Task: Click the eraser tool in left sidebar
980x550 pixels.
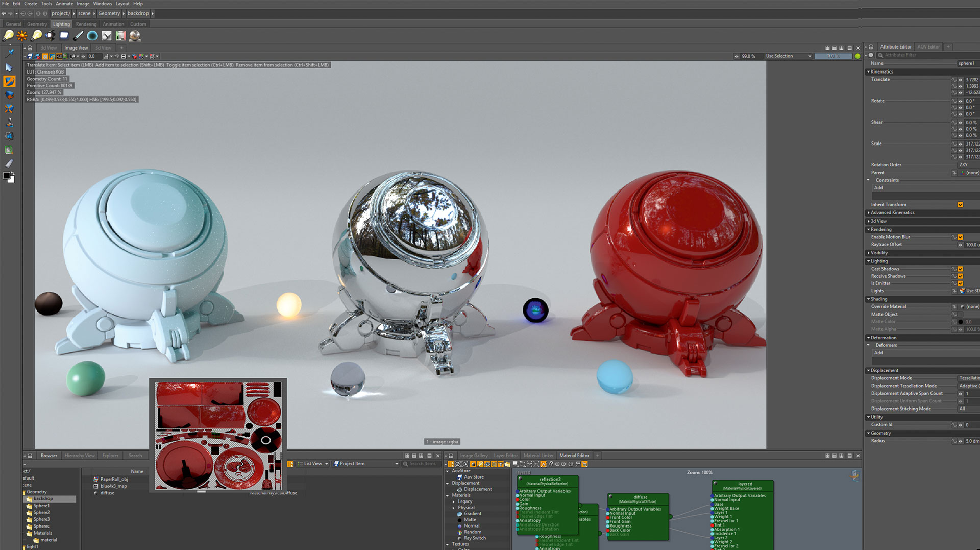Action: tap(9, 164)
